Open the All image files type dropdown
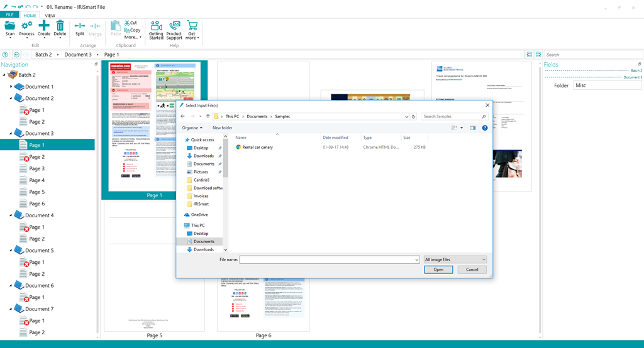This screenshot has width=644, height=348. click(455, 259)
